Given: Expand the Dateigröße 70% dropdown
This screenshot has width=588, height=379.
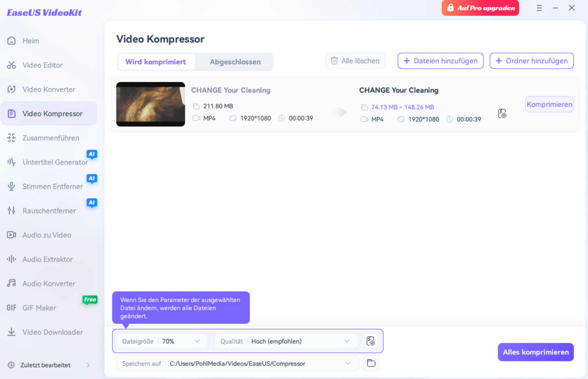Looking at the screenshot, I should 197,341.
